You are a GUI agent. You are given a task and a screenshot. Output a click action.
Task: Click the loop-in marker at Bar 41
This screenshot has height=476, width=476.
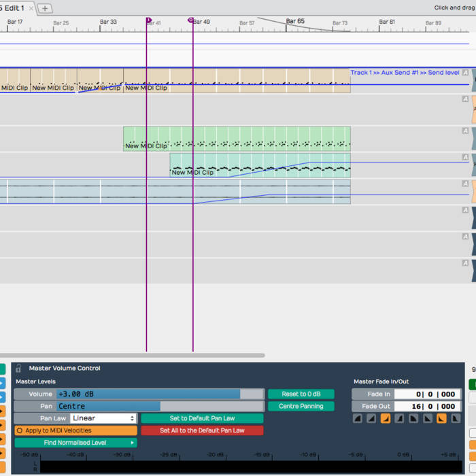148,20
